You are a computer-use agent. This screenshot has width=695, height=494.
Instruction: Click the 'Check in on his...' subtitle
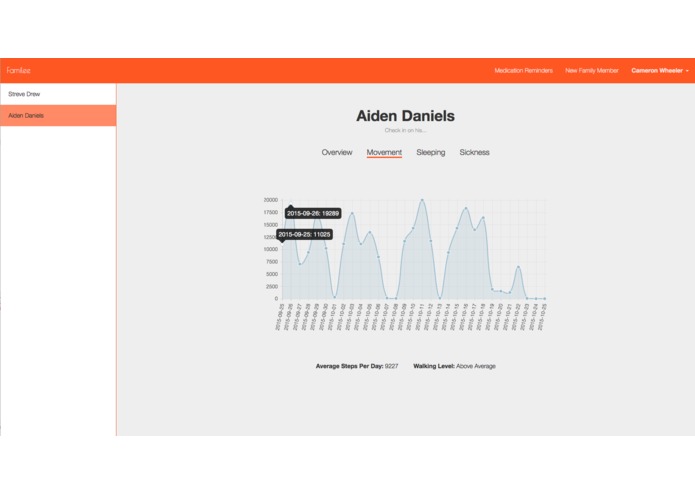(406, 130)
